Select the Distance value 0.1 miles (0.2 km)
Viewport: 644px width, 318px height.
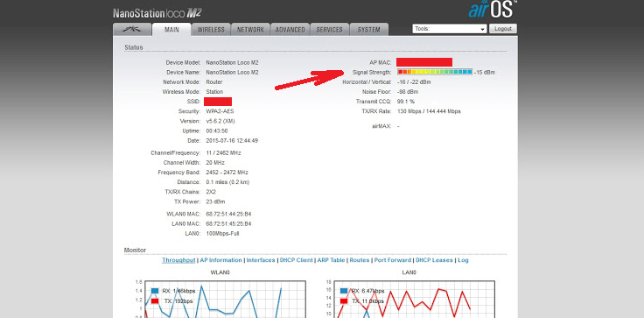tap(227, 182)
